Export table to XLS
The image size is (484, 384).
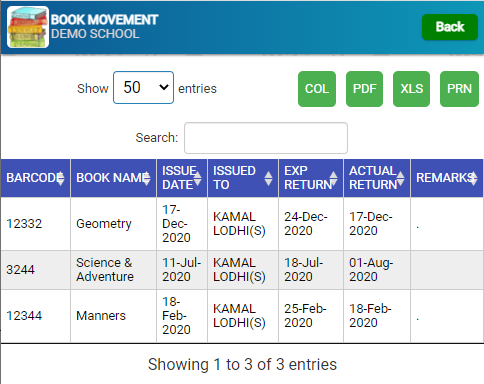pos(412,89)
